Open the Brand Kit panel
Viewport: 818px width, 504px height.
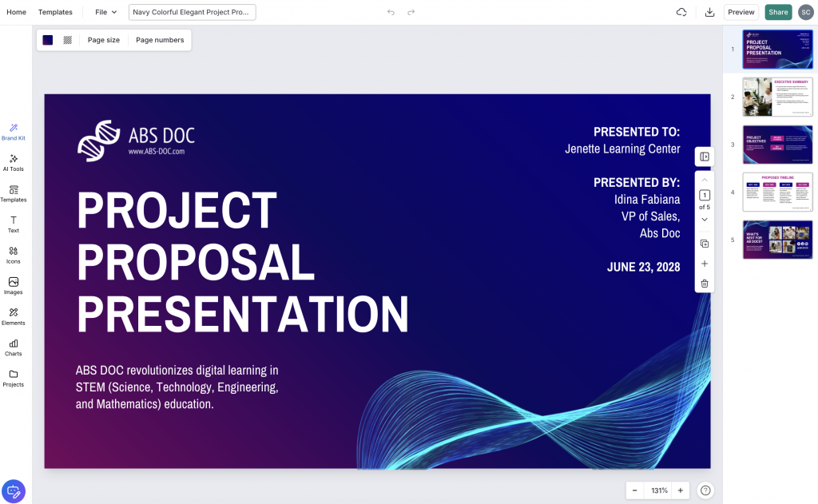tap(13, 132)
